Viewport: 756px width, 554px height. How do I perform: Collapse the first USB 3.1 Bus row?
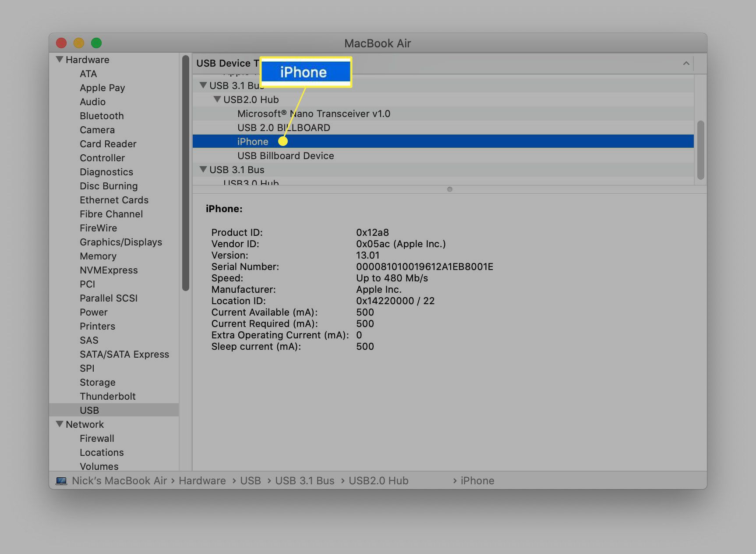point(203,85)
